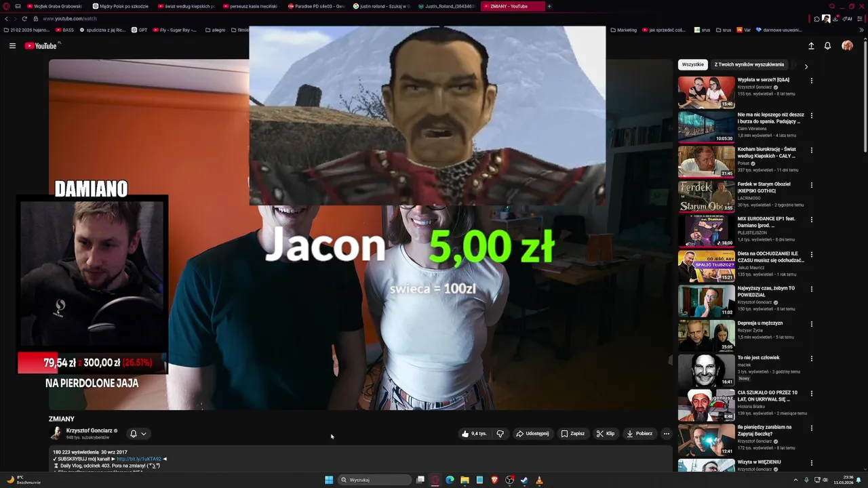Open options menu for Kocham biurokrację video
This screenshot has height=488, width=868.
811,150
